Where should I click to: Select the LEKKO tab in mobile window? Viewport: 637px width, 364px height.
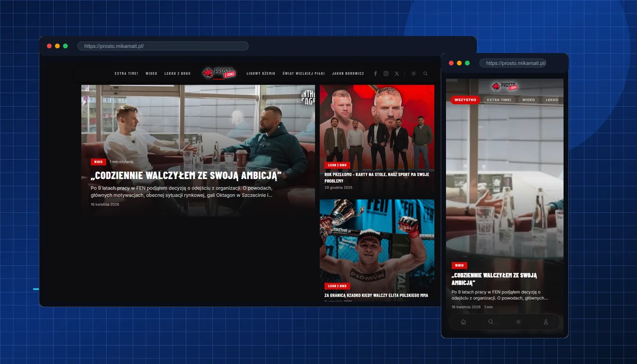tap(552, 100)
